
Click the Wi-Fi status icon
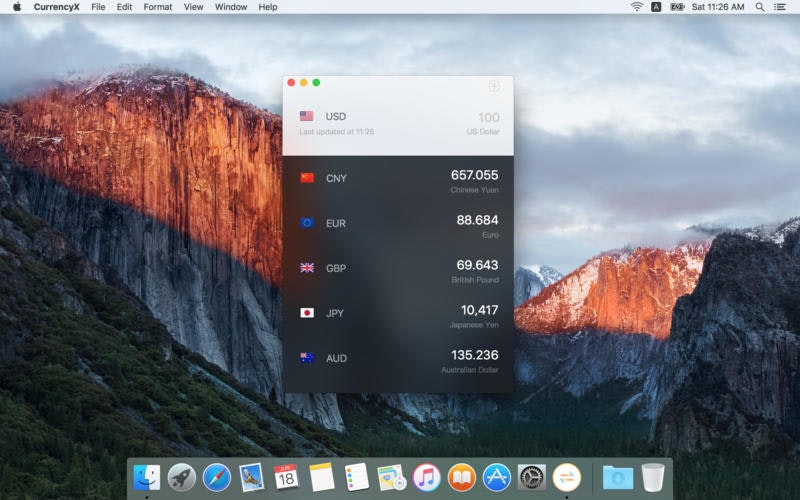pyautogui.click(x=637, y=7)
